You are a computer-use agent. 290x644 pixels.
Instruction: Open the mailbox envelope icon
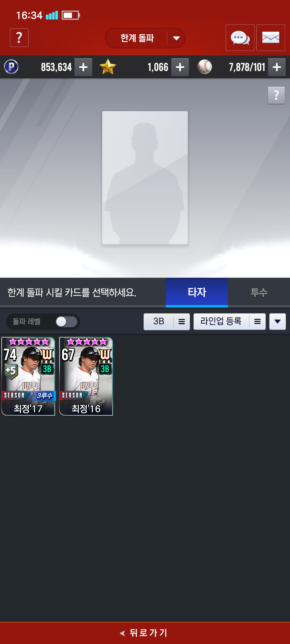271,38
